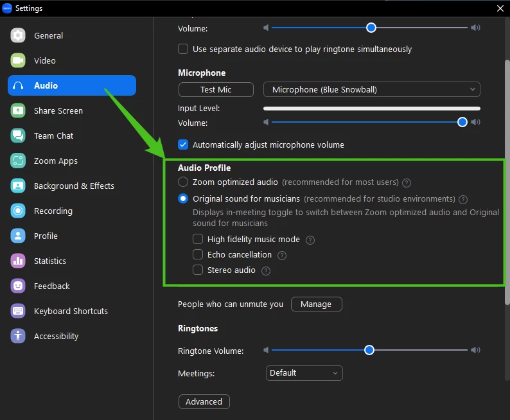Open Profile settings tab
The image size is (510, 420).
72,236
